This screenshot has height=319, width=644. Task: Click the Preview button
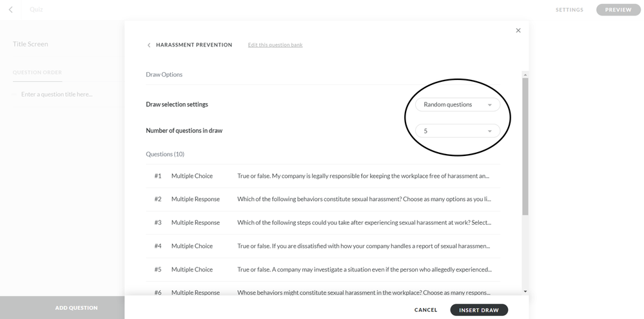click(618, 10)
